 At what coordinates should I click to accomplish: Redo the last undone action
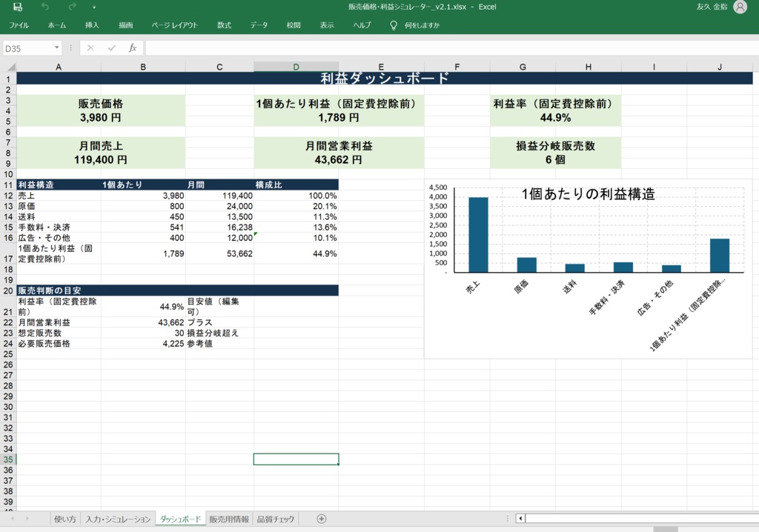coord(73,7)
